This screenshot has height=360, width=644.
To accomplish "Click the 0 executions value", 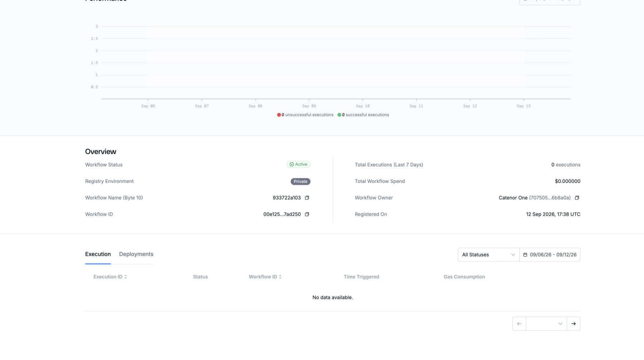I will (566, 165).
